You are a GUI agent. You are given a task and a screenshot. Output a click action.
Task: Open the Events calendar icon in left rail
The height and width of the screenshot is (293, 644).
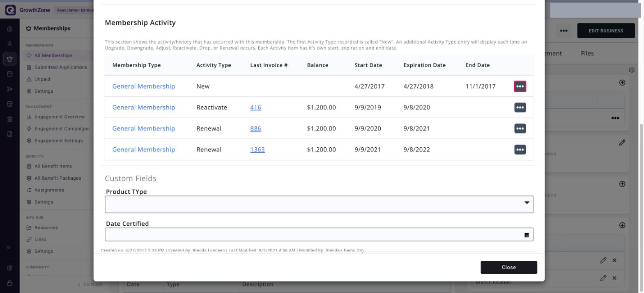(x=10, y=74)
